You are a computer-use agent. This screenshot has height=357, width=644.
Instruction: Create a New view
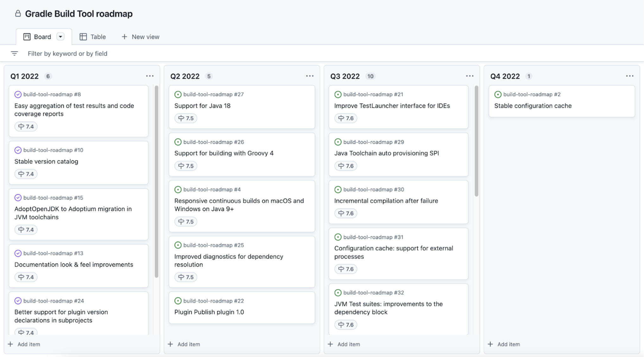[x=140, y=37]
